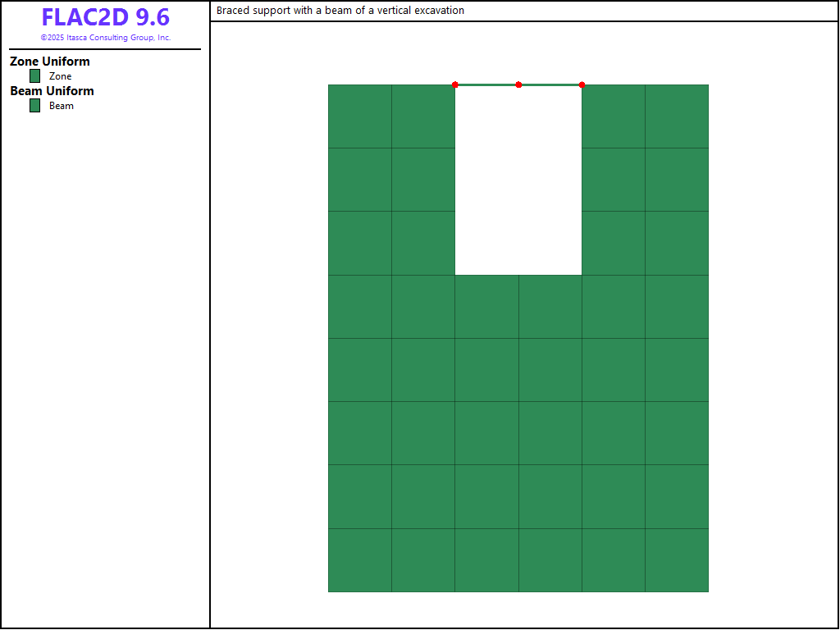The width and height of the screenshot is (840, 630).
Task: Click the horizontal divider line under the copyright
Action: point(105,49)
